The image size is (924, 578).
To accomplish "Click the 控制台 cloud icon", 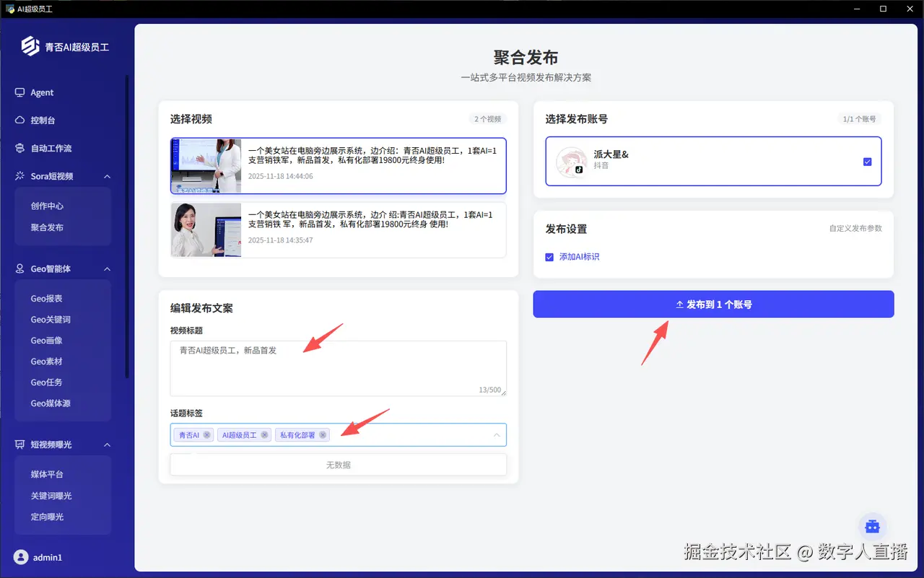I will coord(20,121).
